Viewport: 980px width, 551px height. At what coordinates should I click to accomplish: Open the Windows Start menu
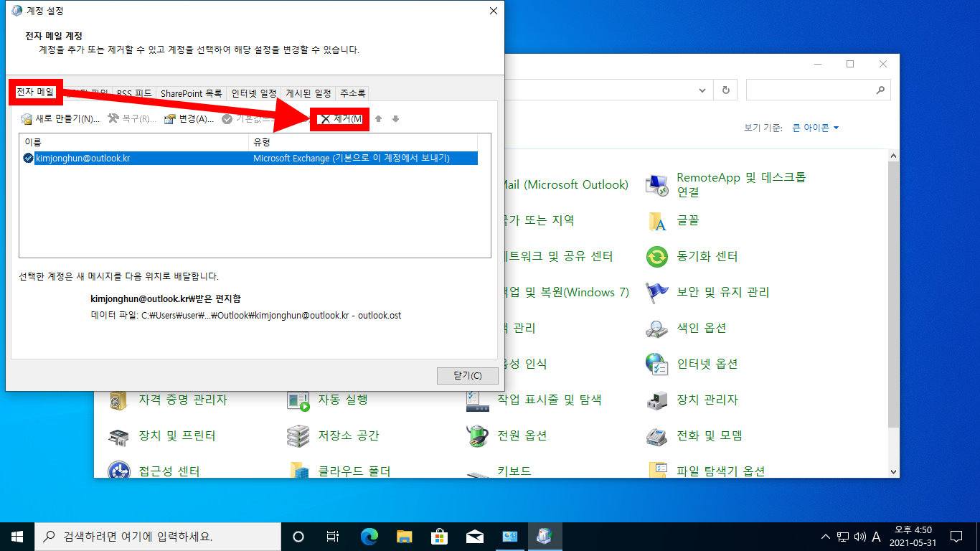[17, 536]
